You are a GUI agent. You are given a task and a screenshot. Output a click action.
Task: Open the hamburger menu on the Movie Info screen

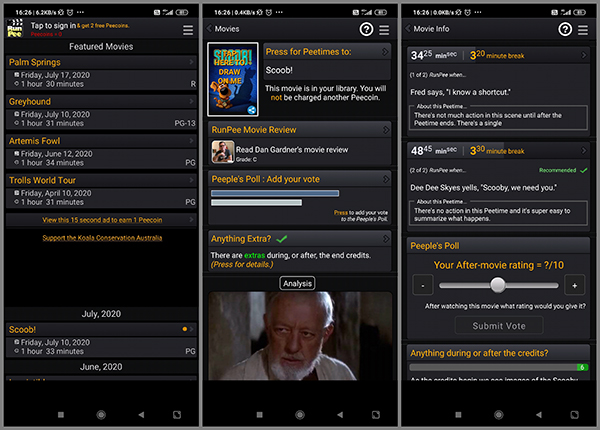(583, 30)
